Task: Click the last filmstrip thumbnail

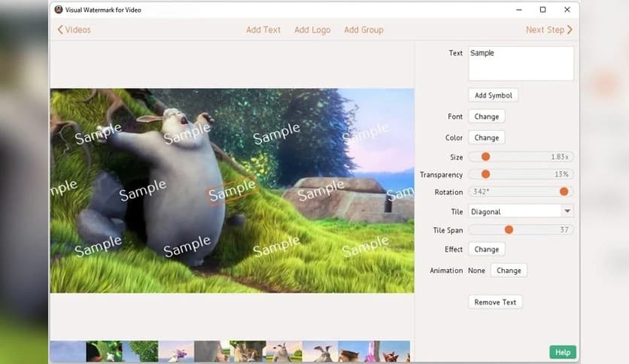Action: pos(392,351)
